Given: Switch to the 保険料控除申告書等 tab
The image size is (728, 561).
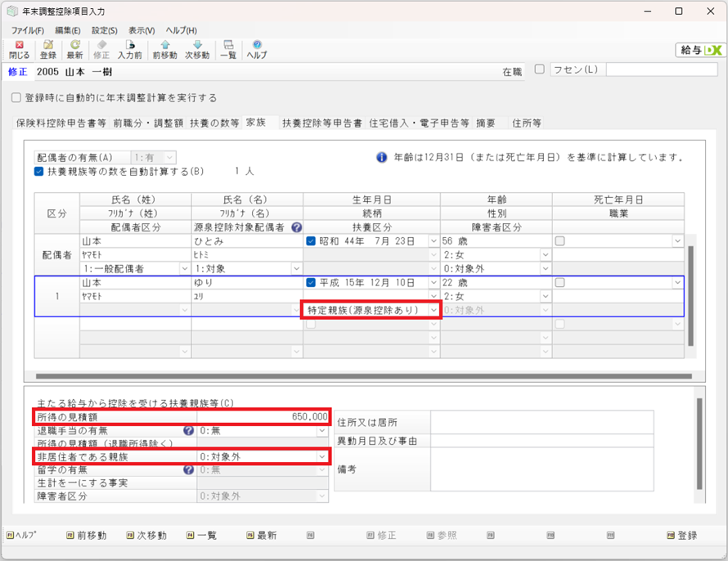Looking at the screenshot, I should (61, 123).
